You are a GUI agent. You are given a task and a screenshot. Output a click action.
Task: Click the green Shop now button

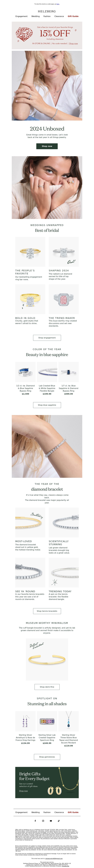[x=47, y=146]
